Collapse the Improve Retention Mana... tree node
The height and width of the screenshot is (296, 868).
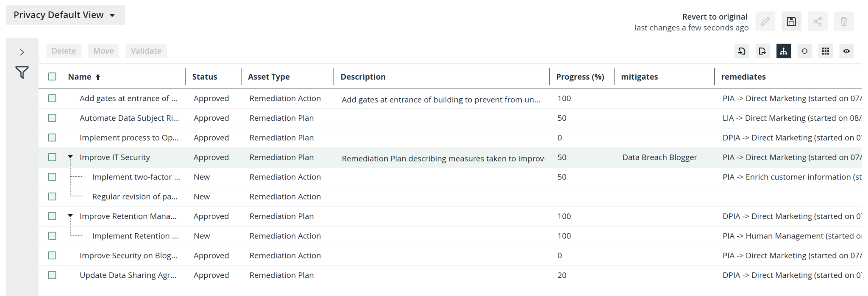pos(70,216)
